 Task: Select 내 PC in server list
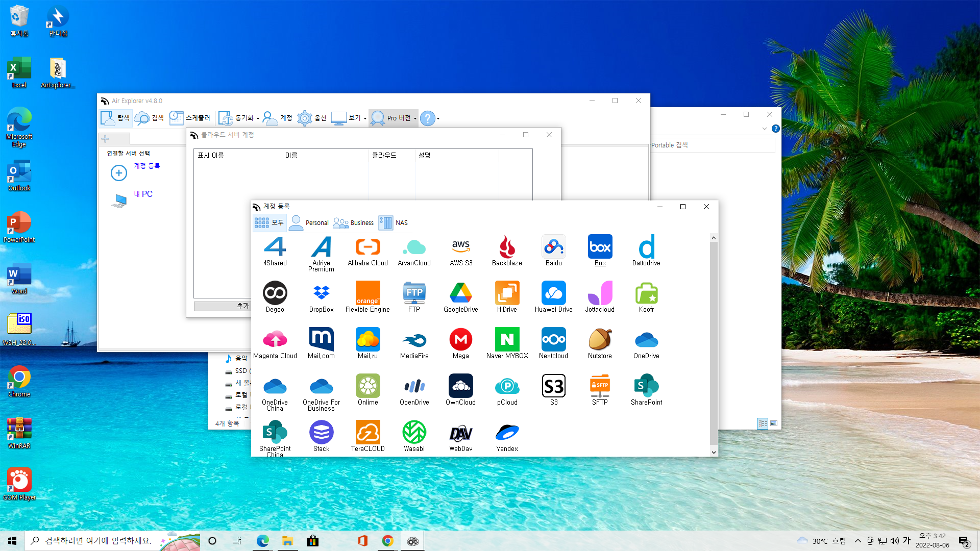pyautogui.click(x=143, y=194)
